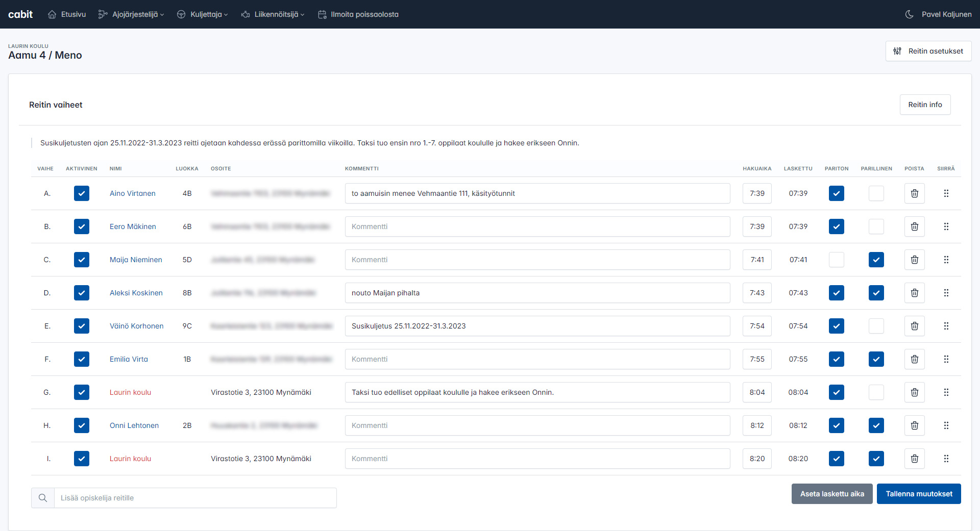Open student Aleksi Koskinen's link
The height and width of the screenshot is (531, 980).
click(x=136, y=293)
